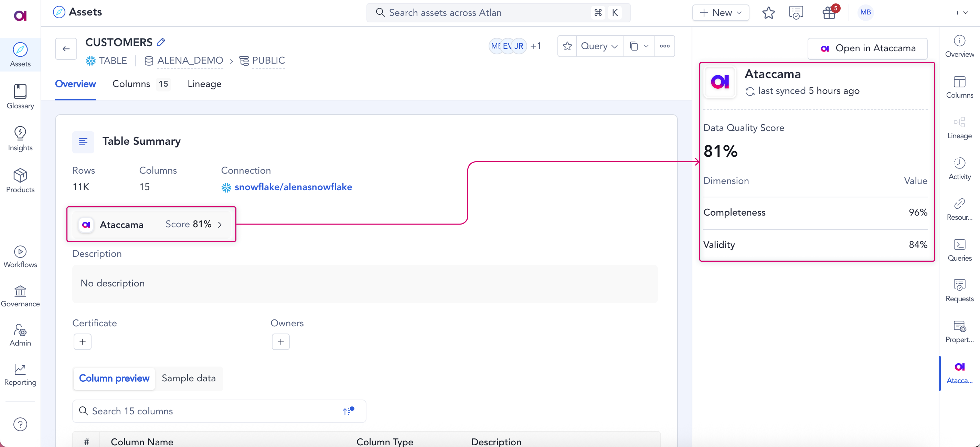Click the back arrow button
Screen dimensions: 980x447
(66, 48)
